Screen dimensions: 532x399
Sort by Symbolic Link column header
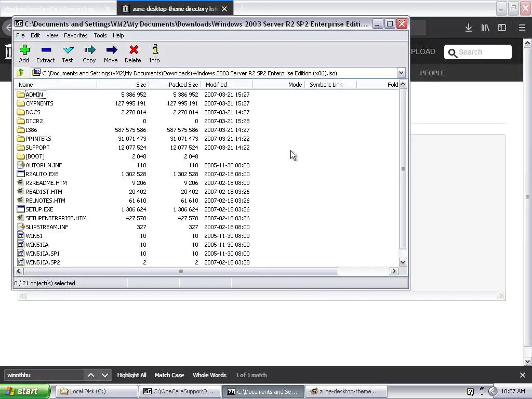coord(330,85)
